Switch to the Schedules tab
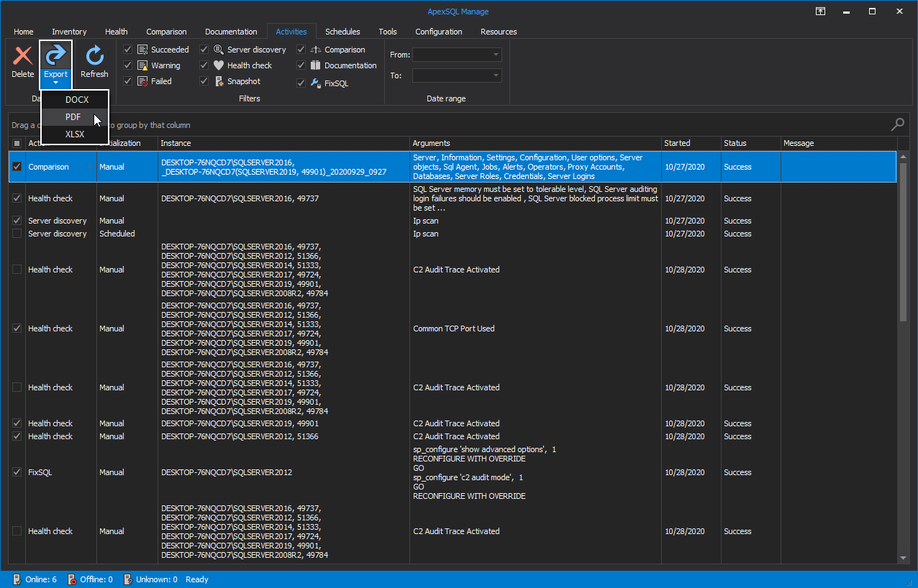 pos(342,31)
